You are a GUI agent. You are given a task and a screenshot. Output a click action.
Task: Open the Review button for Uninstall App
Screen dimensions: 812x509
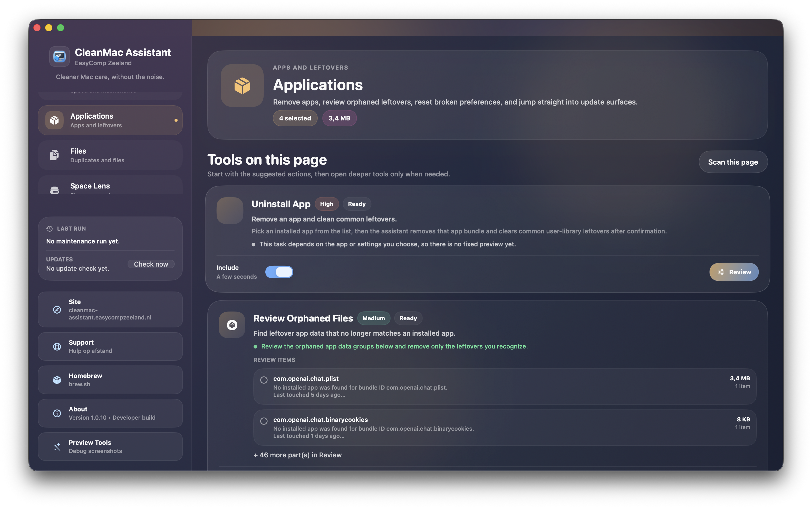(x=734, y=272)
